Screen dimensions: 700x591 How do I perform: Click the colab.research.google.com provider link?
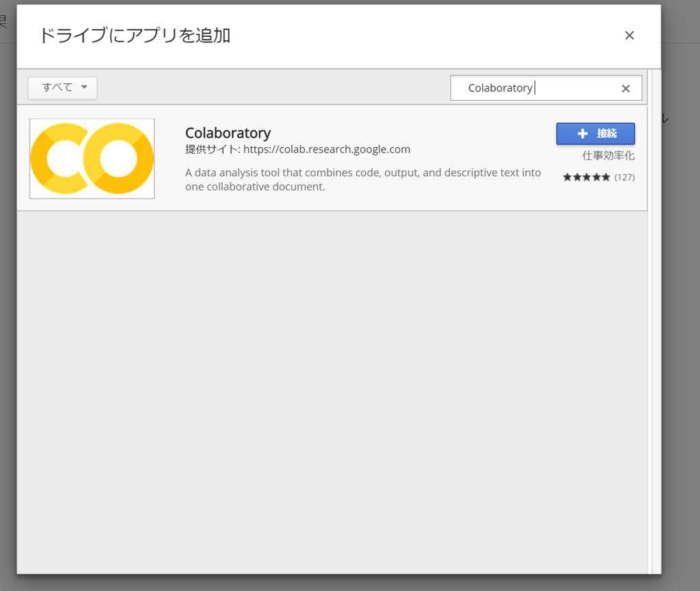[x=327, y=149]
